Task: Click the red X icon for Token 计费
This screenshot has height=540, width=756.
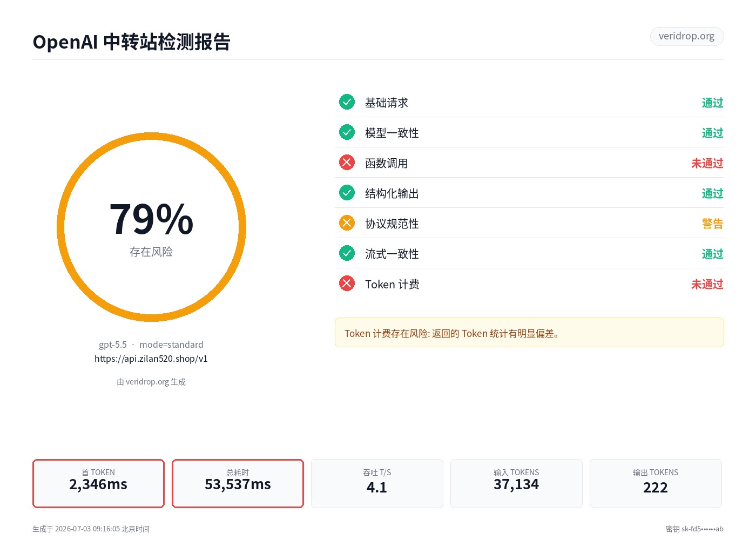Action: (x=347, y=283)
